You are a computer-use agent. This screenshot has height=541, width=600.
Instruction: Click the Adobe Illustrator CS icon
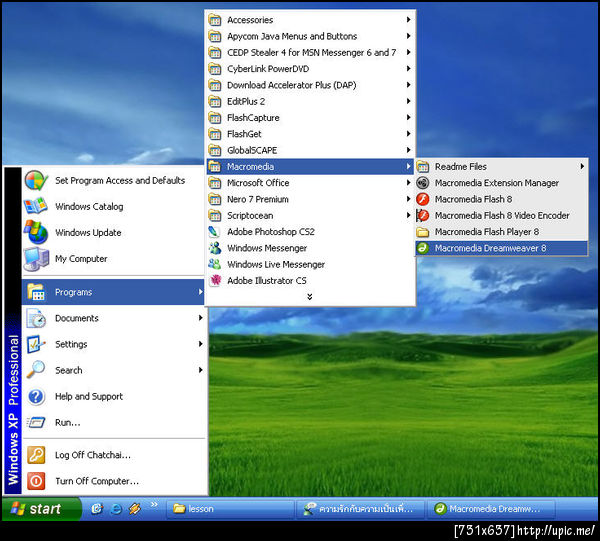pos(215,280)
